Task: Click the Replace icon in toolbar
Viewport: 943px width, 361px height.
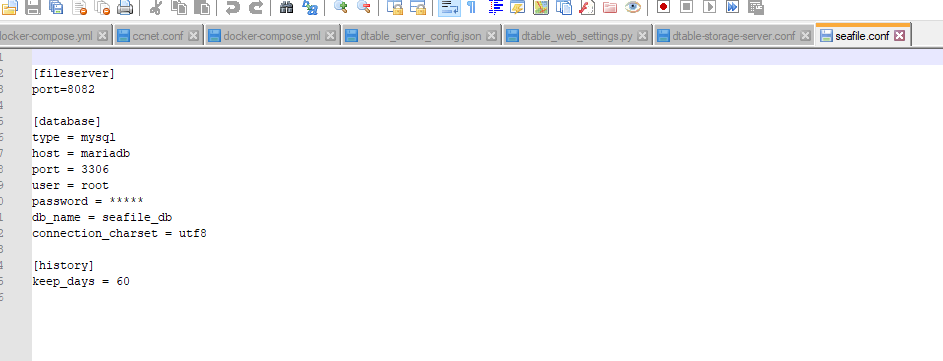Action: click(310, 7)
